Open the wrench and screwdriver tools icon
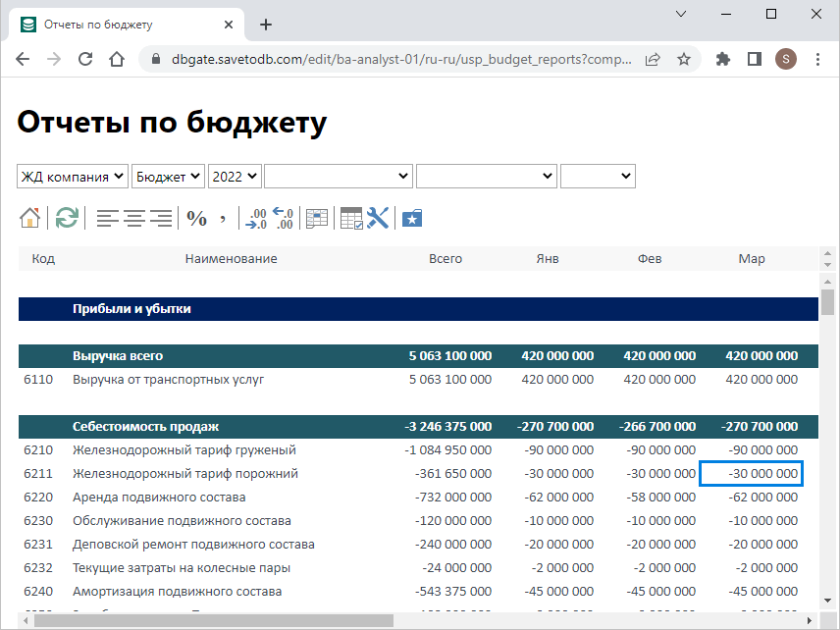Image resolution: width=840 pixels, height=630 pixels. pyautogui.click(x=379, y=218)
